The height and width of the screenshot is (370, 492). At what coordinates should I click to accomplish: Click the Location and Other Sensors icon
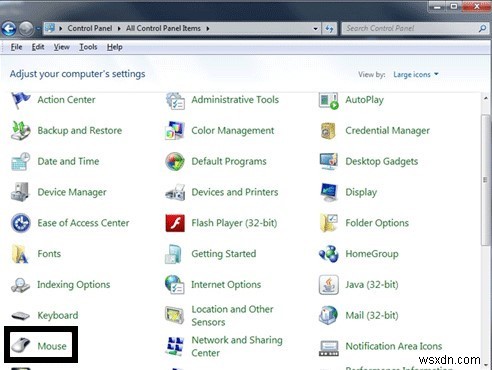174,315
